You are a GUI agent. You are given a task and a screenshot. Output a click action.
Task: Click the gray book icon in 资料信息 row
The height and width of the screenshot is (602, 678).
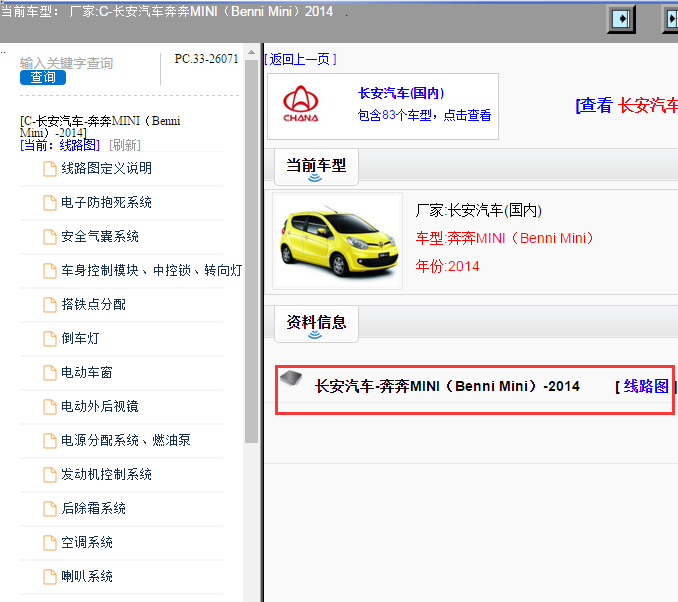(x=291, y=378)
